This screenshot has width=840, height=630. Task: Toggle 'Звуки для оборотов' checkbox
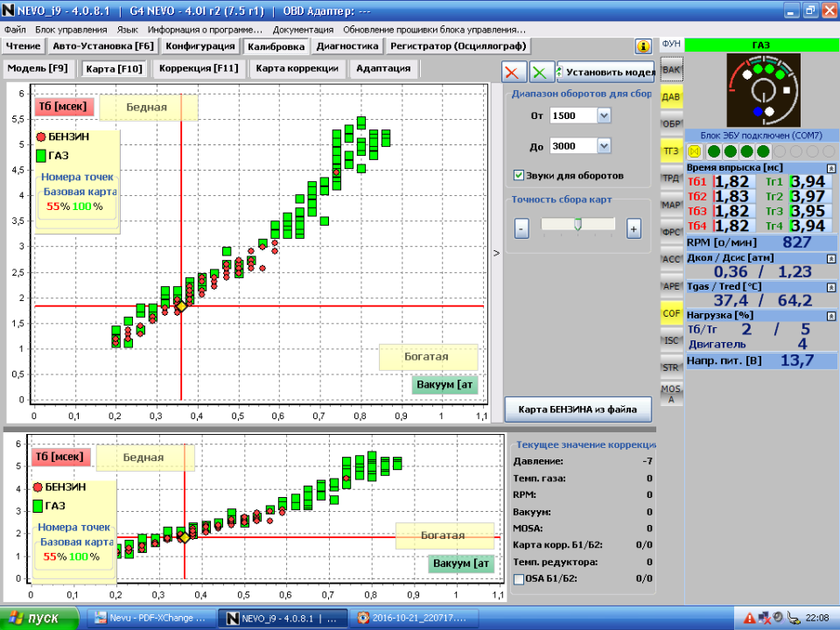coord(519,175)
